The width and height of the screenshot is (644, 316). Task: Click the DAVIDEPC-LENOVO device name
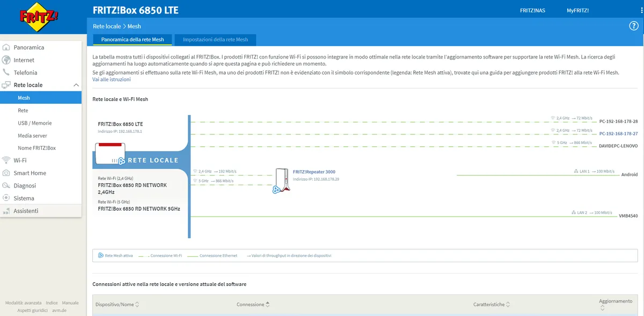[x=618, y=146]
